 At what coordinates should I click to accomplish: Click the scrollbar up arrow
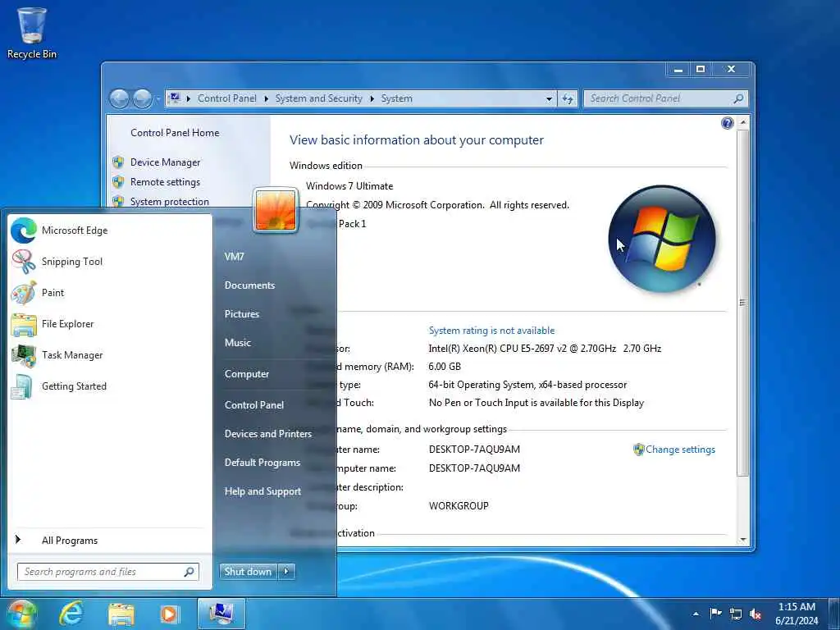tap(742, 123)
